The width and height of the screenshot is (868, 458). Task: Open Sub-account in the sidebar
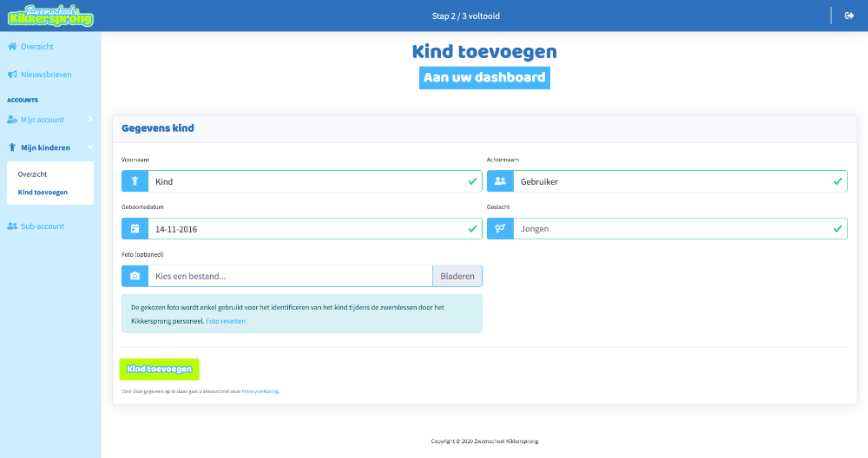pos(43,226)
